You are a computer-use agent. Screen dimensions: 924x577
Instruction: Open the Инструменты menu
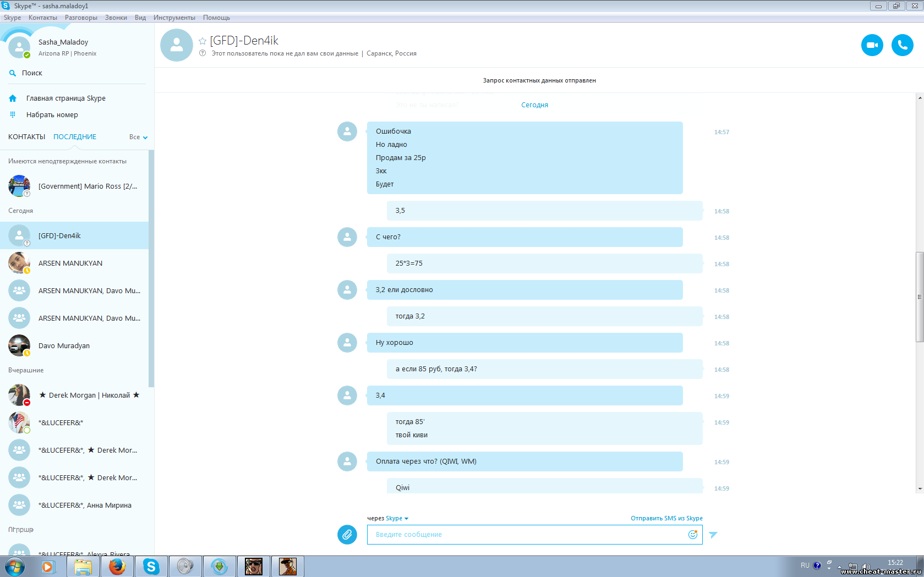(x=174, y=18)
